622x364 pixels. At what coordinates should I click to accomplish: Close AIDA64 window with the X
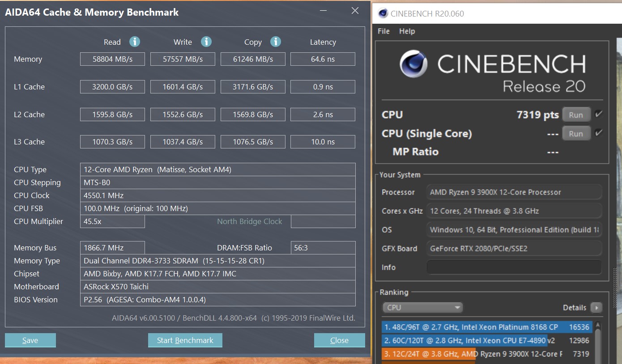pyautogui.click(x=355, y=11)
